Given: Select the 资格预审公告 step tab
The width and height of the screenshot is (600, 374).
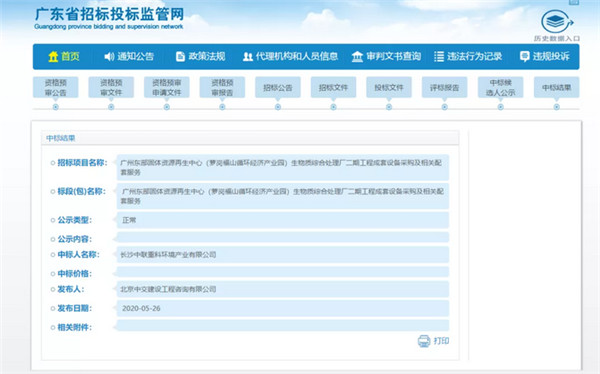Looking at the screenshot, I should (55, 87).
